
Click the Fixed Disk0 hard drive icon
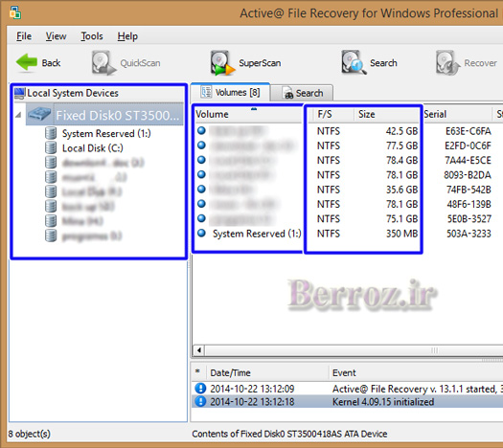click(x=39, y=115)
